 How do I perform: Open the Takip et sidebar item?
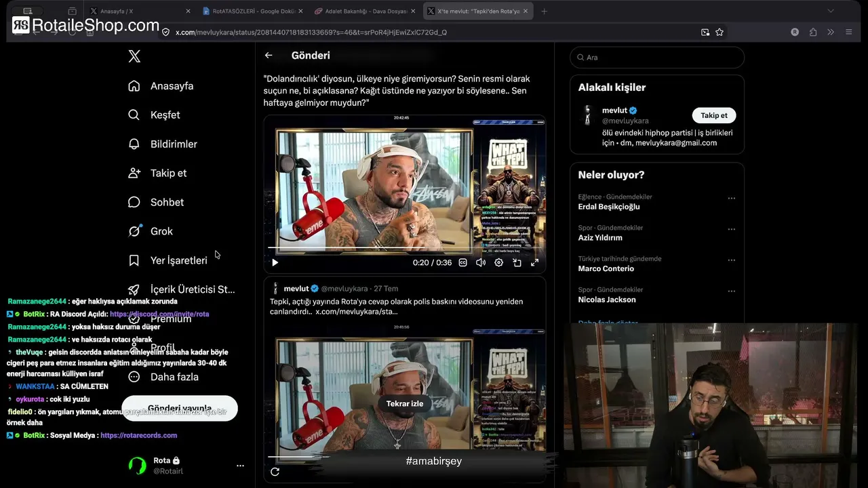(x=157, y=174)
